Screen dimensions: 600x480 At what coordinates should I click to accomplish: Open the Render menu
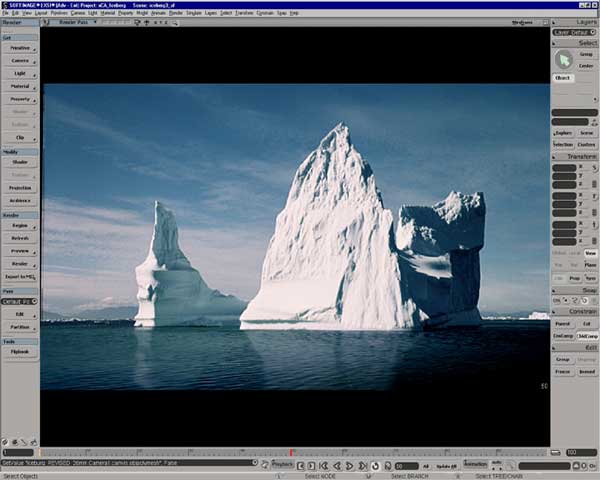point(176,13)
